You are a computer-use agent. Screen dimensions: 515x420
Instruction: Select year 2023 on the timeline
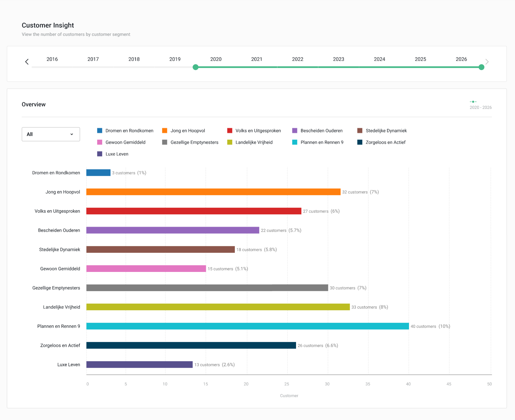tap(338, 59)
